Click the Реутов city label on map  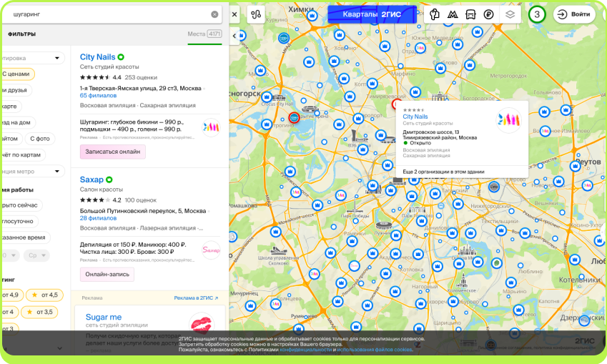588,162
